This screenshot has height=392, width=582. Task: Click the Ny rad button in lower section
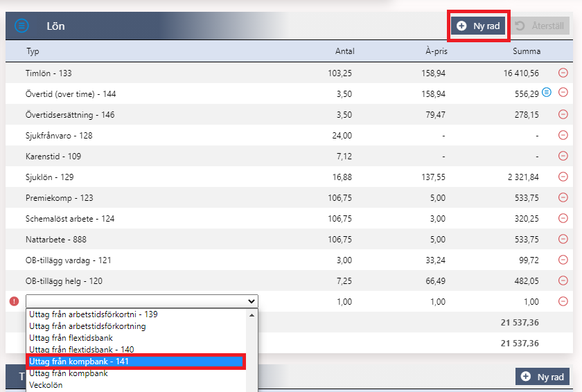(x=543, y=377)
